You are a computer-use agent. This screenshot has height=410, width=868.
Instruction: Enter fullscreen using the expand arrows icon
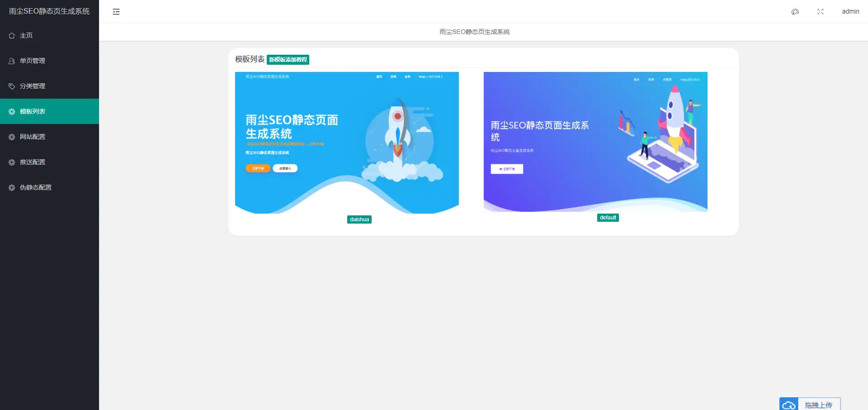click(x=821, y=11)
